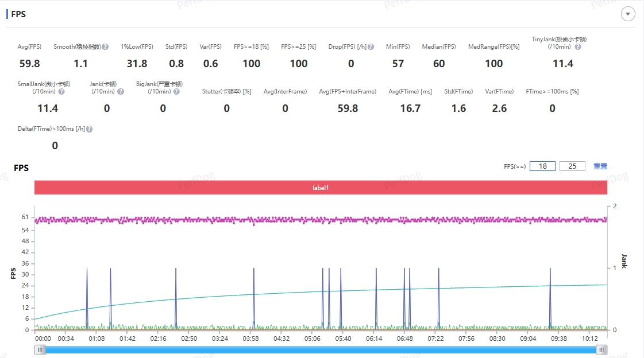Open help icon beside Jank (/10min)
This screenshot has width=644, height=358.
[121, 91]
